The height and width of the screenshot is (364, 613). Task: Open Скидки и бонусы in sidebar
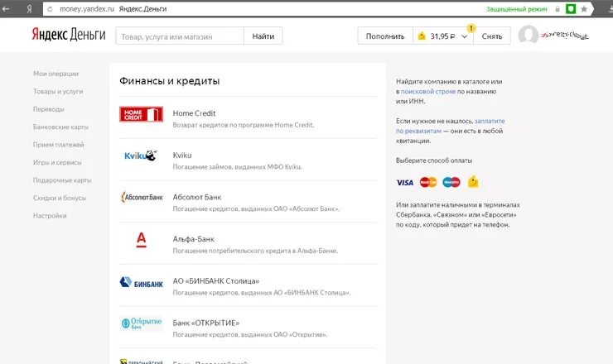(60, 198)
